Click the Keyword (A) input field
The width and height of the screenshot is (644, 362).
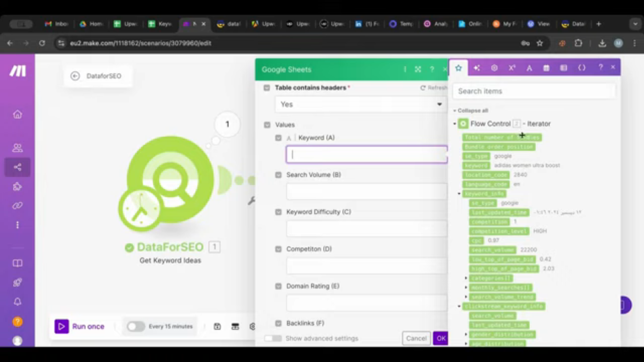pyautogui.click(x=367, y=155)
